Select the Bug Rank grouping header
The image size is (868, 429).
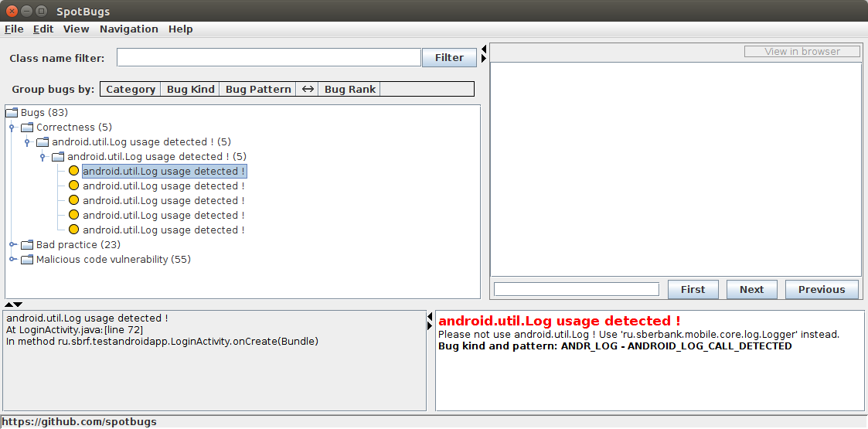(350, 89)
